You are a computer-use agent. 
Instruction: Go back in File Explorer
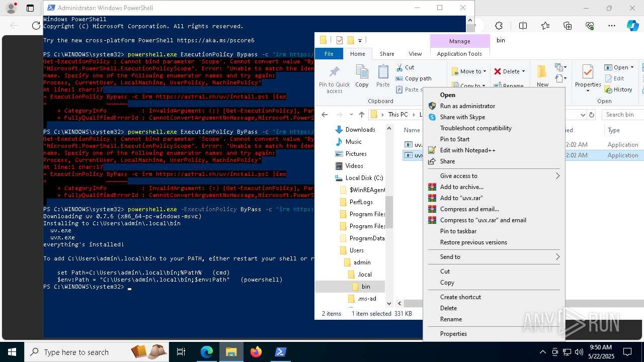pyautogui.click(x=325, y=115)
